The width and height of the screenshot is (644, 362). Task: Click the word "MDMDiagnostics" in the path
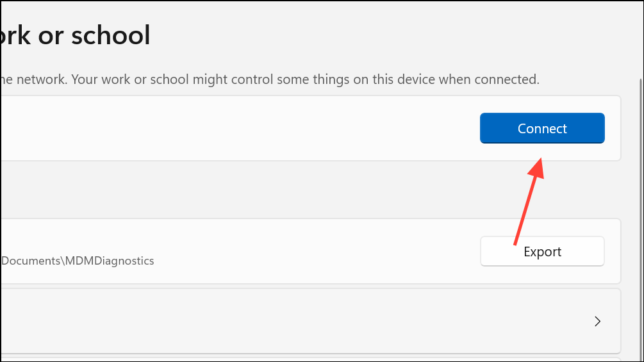pos(110,261)
